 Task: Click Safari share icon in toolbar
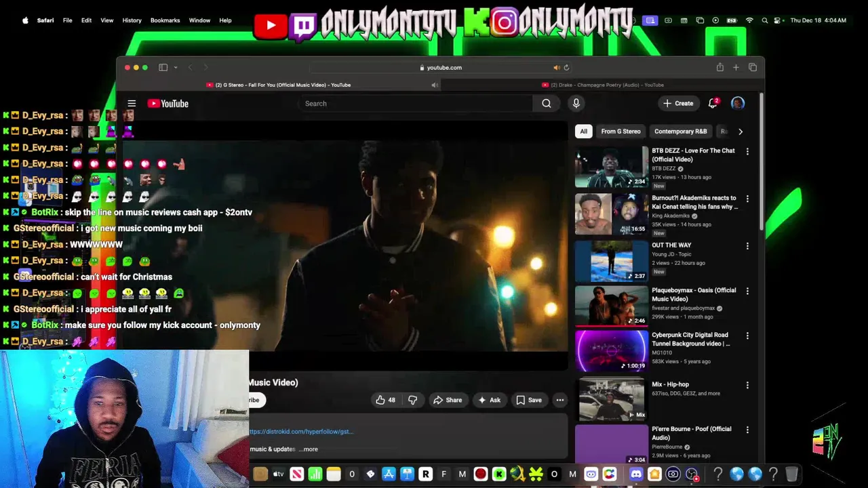[x=719, y=67]
